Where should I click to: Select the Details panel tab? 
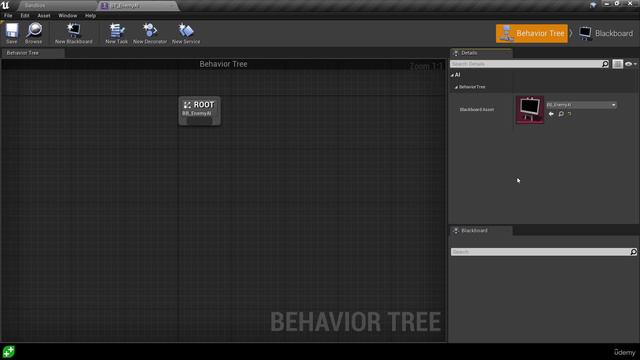(x=482, y=53)
